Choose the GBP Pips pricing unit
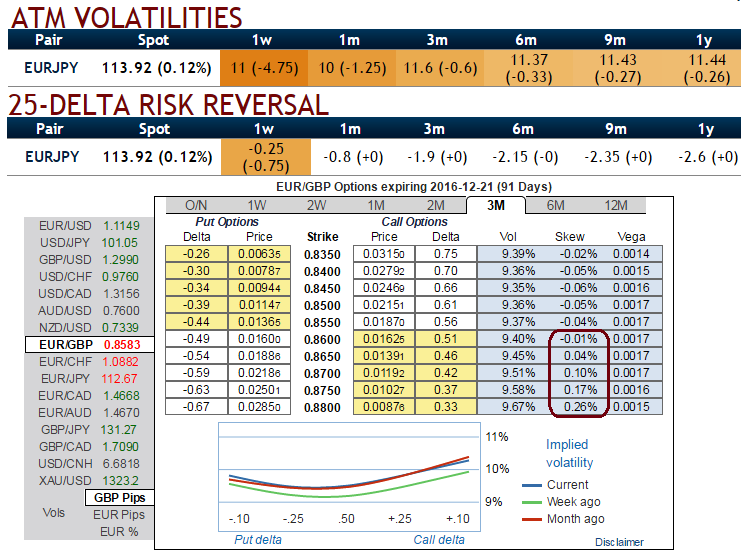 [120, 498]
